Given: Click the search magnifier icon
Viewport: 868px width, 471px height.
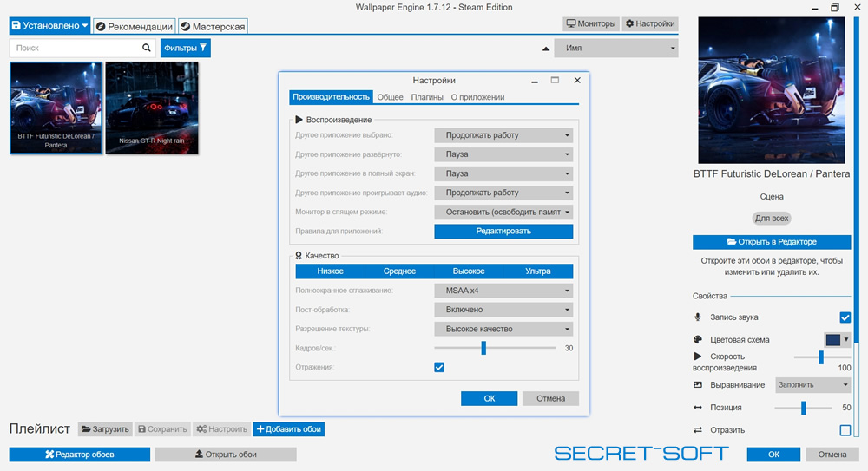Looking at the screenshot, I should click(x=146, y=48).
